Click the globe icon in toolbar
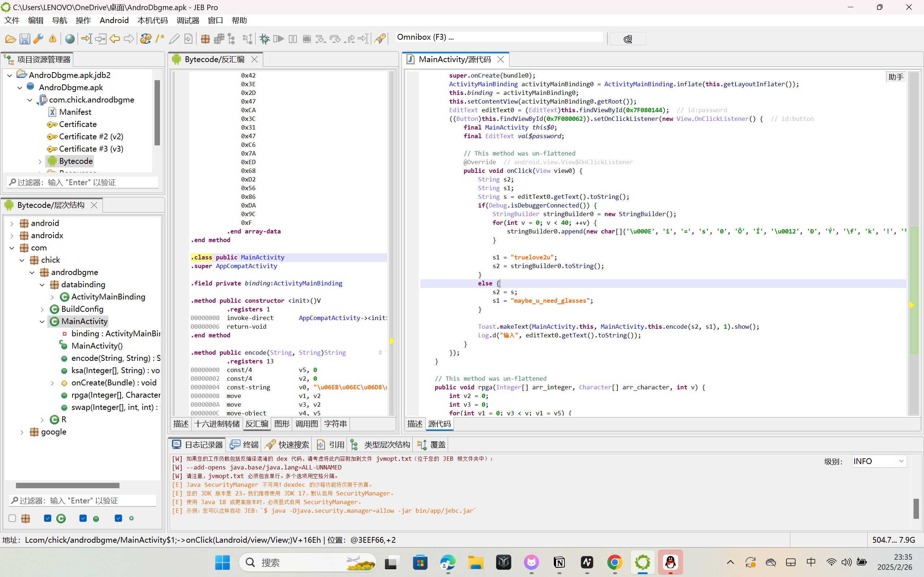Screen dimensions: 924x577 [70, 39]
